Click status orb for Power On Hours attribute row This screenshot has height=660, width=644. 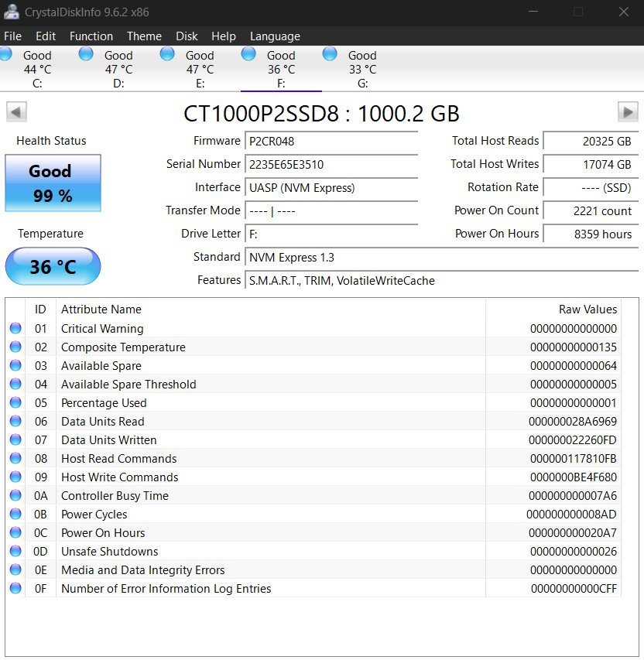(15, 532)
